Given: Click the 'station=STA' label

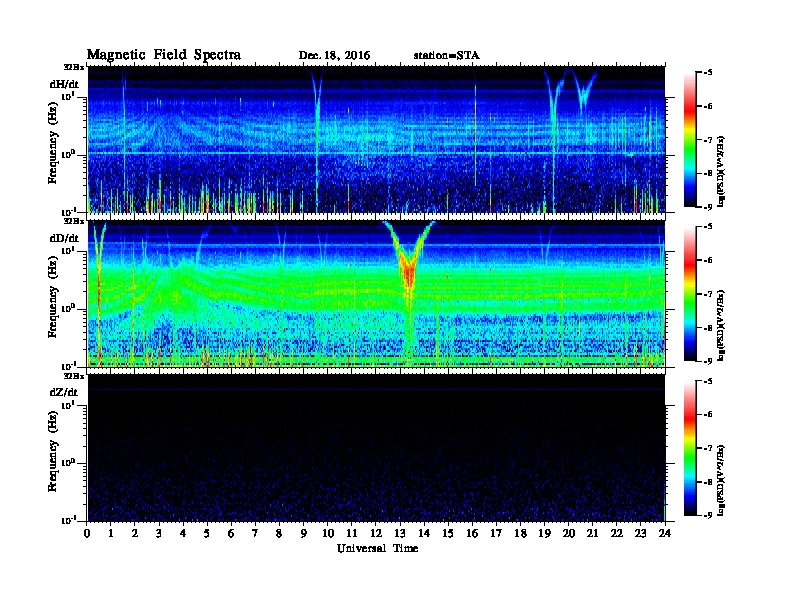Looking at the screenshot, I should (447, 56).
